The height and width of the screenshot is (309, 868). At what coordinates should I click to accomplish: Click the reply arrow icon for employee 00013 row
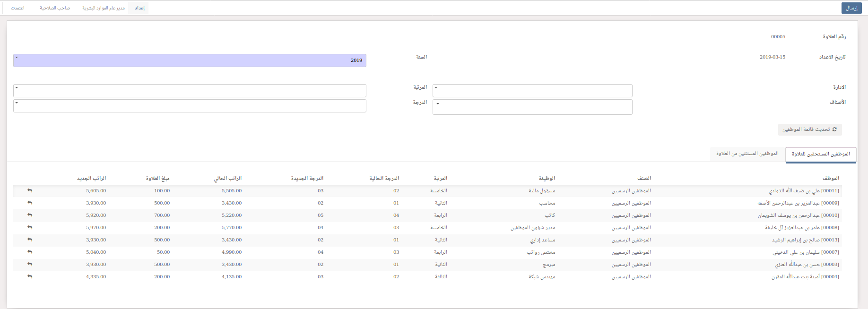pos(30,240)
